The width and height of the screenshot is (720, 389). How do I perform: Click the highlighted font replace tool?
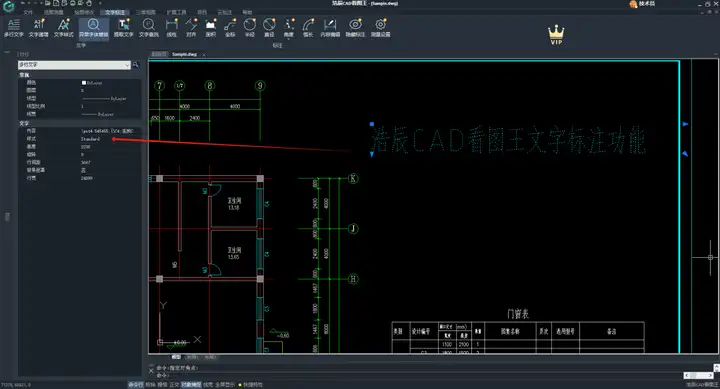click(x=94, y=28)
